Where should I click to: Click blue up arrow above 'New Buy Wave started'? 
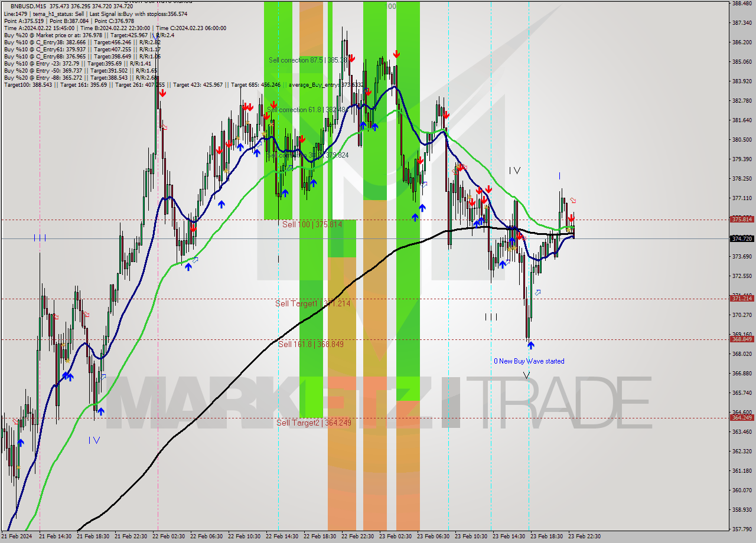[531, 345]
